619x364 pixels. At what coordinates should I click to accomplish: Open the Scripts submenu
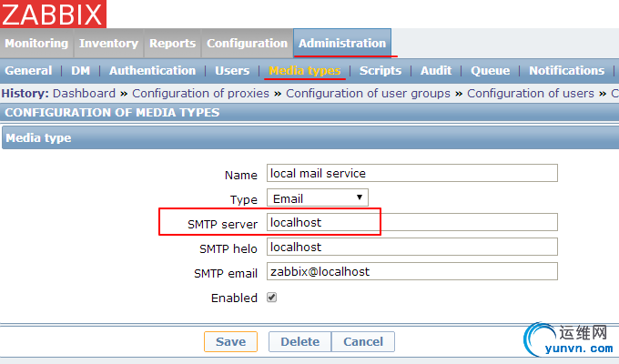[x=381, y=71]
